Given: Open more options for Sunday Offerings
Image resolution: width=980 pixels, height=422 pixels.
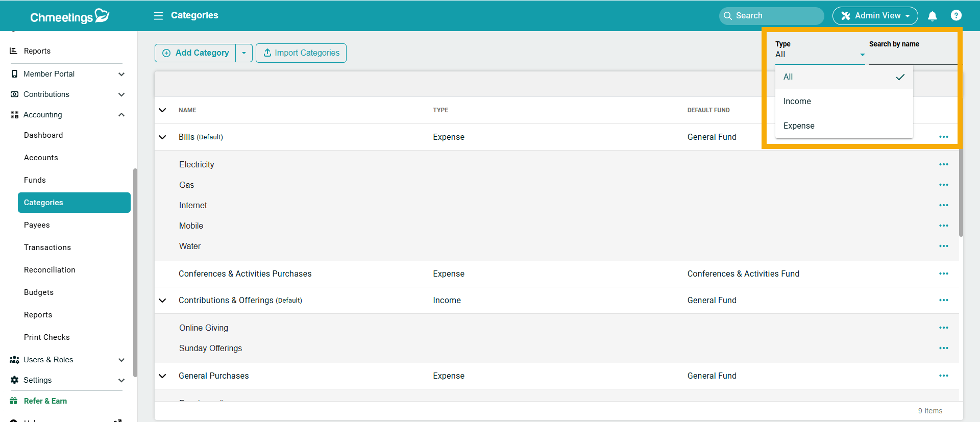Looking at the screenshot, I should coord(943,348).
